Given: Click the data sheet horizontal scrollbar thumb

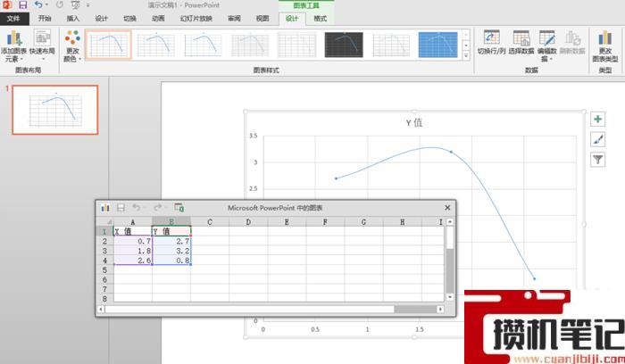Looking at the screenshot, I should [x=249, y=309].
